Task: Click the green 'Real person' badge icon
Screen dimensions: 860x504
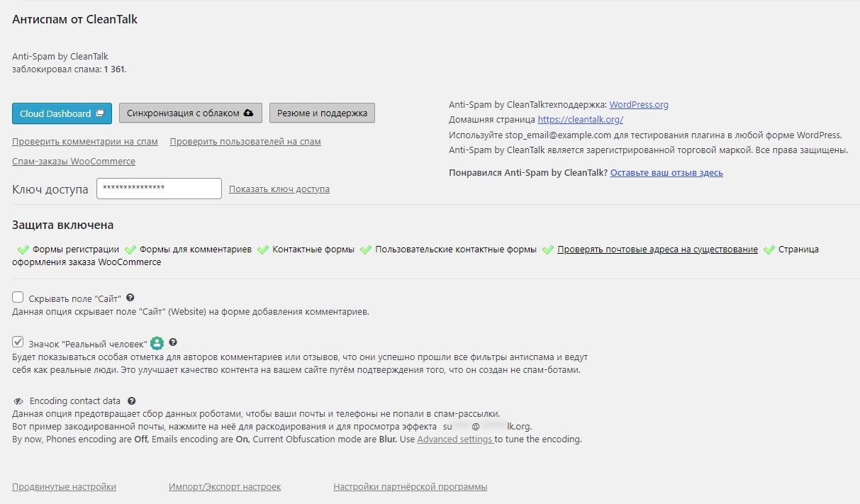Action: pos(157,342)
